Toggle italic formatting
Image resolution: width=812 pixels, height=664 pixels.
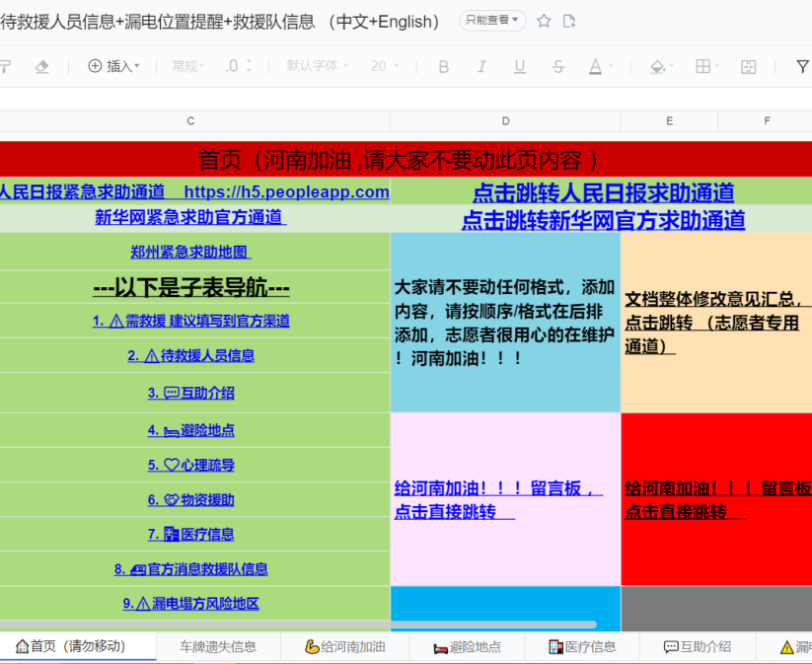click(x=481, y=66)
